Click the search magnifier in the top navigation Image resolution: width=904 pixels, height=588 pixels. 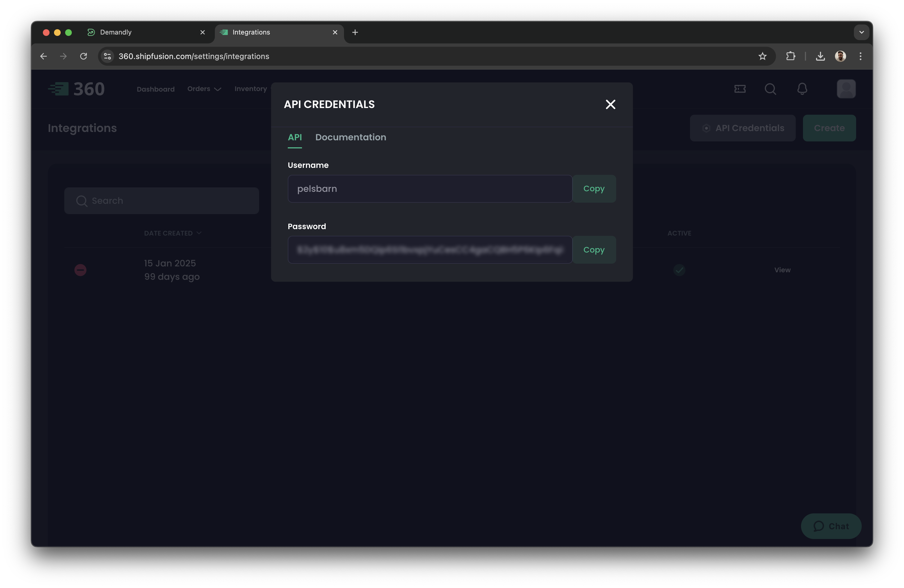(x=770, y=89)
